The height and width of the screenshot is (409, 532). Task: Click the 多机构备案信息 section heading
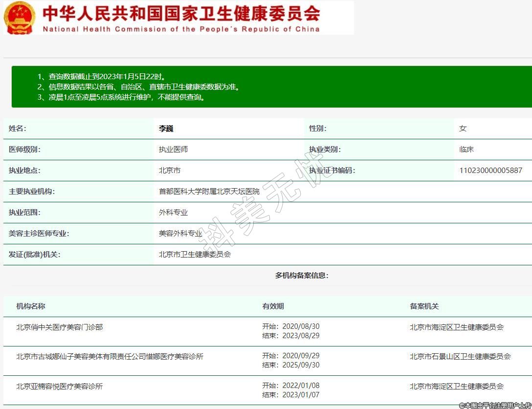tap(302, 276)
